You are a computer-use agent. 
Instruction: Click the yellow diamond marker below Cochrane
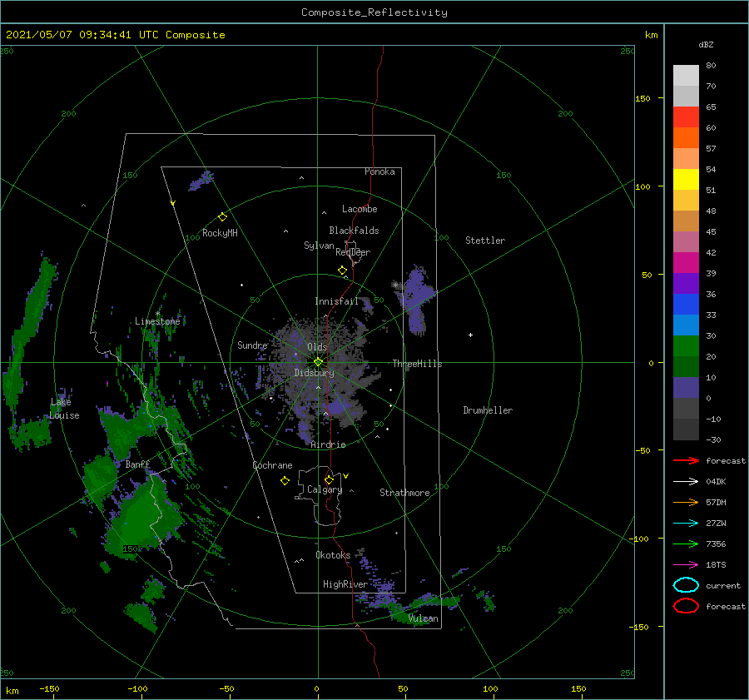coord(285,481)
